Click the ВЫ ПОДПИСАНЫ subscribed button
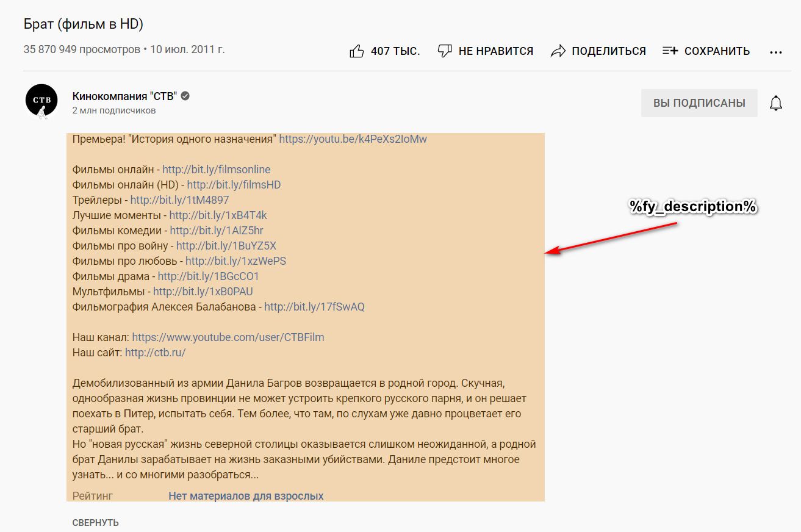Image resolution: width=801 pixels, height=532 pixels. 699,103
